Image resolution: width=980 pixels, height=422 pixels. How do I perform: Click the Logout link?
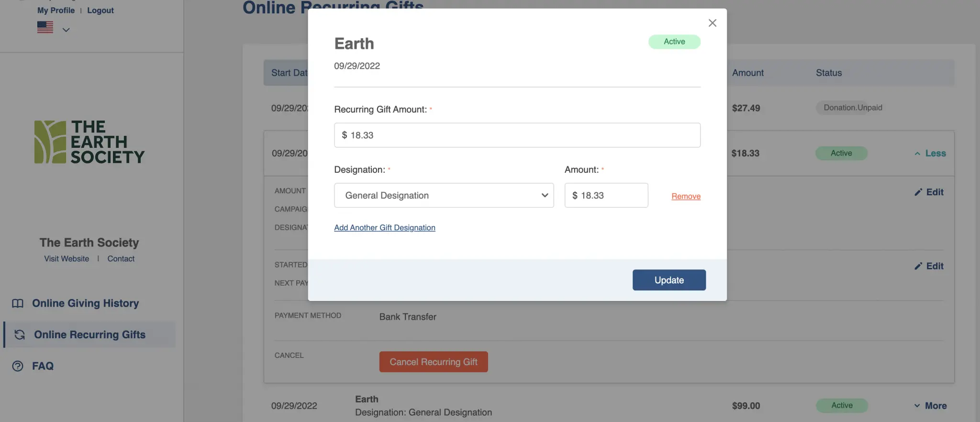pos(100,11)
